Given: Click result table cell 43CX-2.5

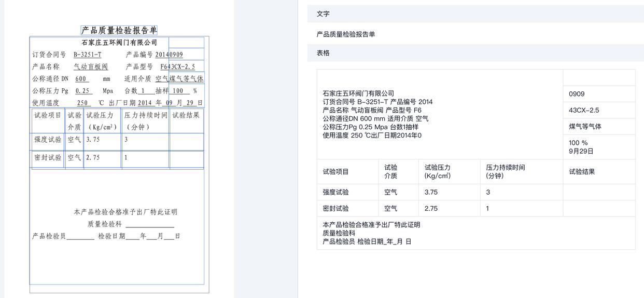Looking at the screenshot, I should click(x=599, y=110).
